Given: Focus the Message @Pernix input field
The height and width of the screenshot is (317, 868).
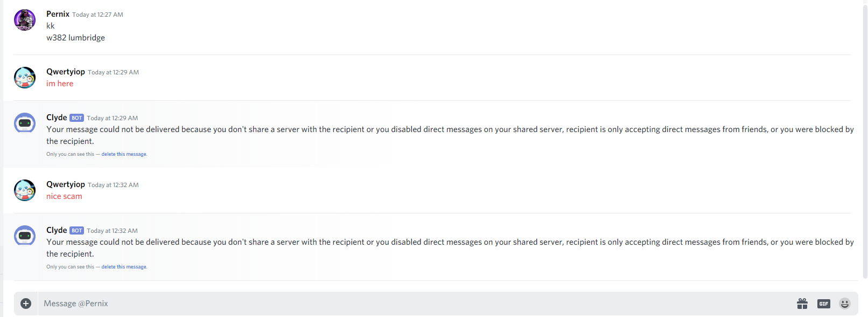Looking at the screenshot, I should point(377,304).
